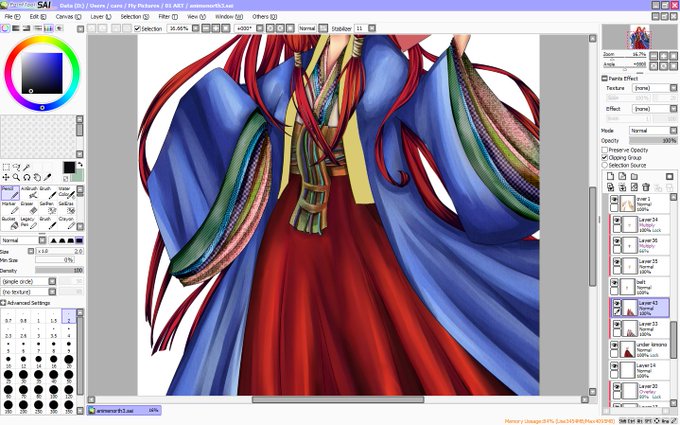The height and width of the screenshot is (425, 680).
Task: Click the navigator thumbnail preview
Action: pos(640,37)
